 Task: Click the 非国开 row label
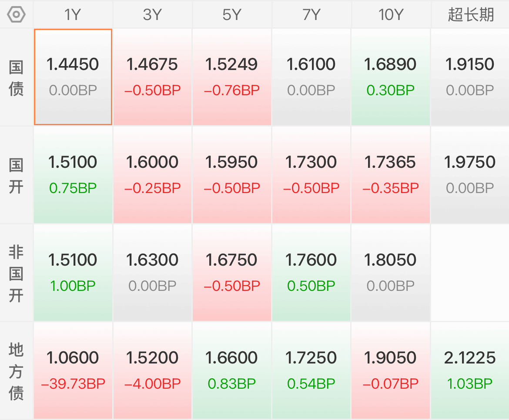pyautogui.click(x=16, y=273)
